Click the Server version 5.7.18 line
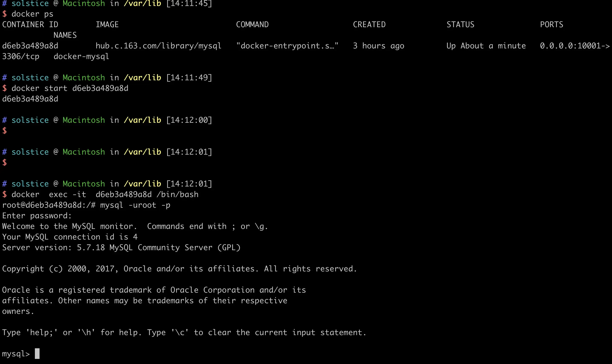Image resolution: width=612 pixels, height=364 pixels. coord(121,247)
